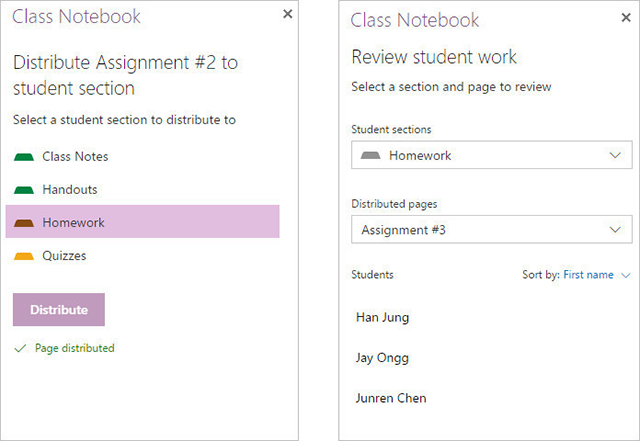Expand the Distributed pages arrow for Assignment #3
640x441 pixels.
[615, 229]
